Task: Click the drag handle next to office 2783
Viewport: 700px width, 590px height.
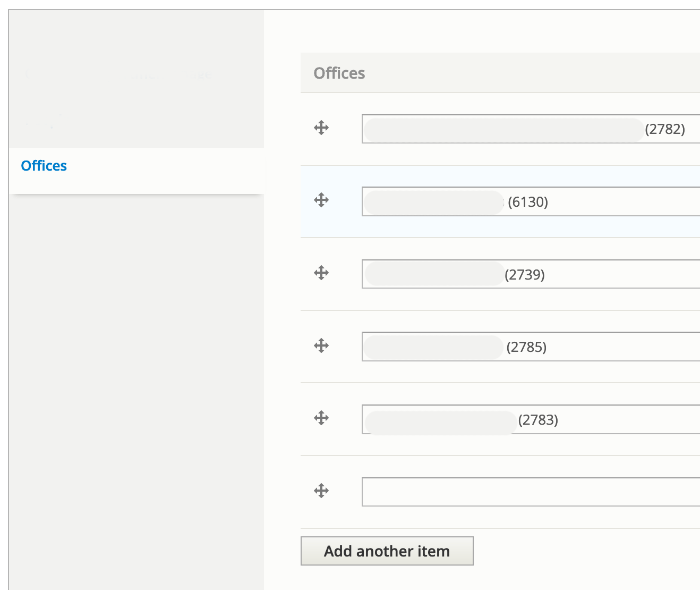Action: coord(321,418)
